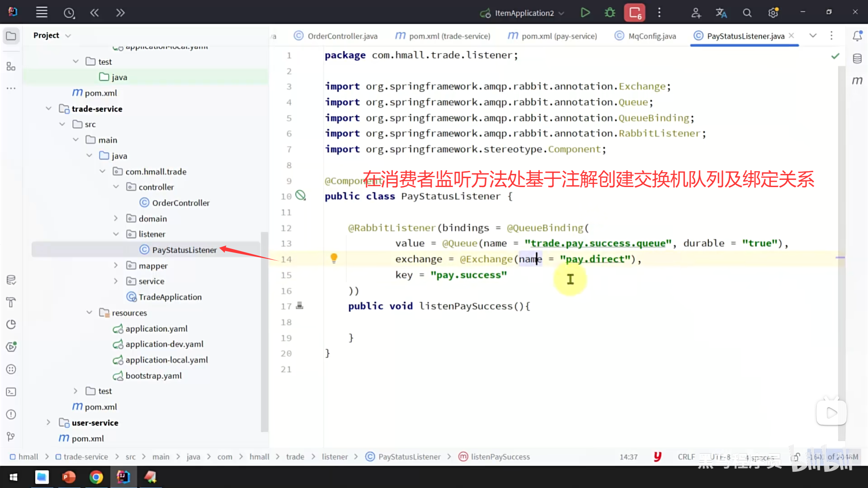
Task: Collapse the trade-service module node
Action: pyautogui.click(x=48, y=108)
